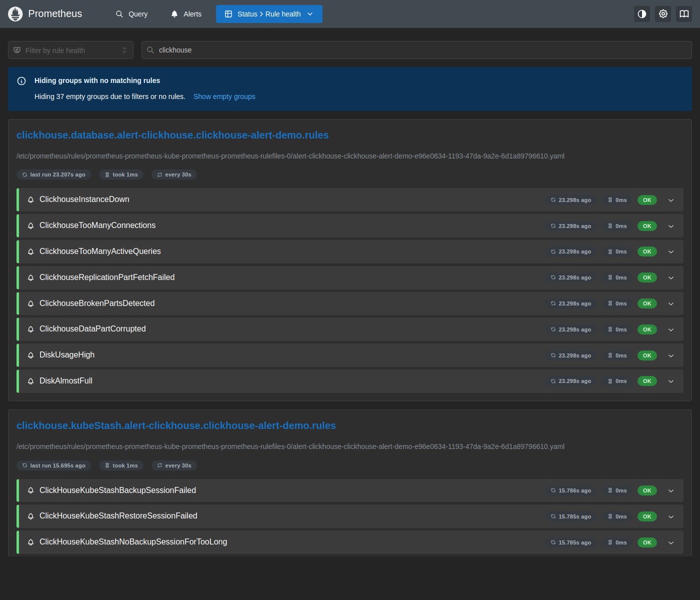
Task: Click the bell icon beside ClickhouseTooManyConnections
Action: (30, 226)
